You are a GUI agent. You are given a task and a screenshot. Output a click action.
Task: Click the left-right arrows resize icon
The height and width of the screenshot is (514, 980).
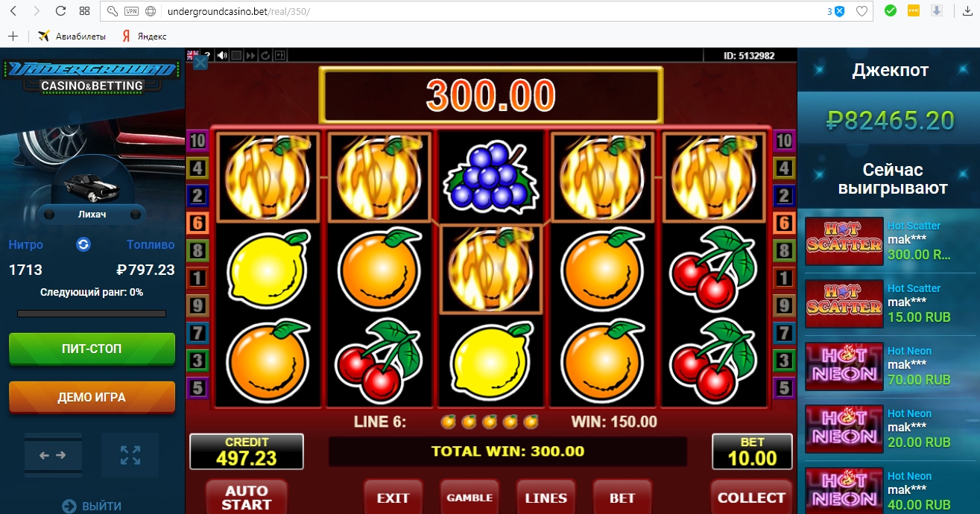coord(53,454)
